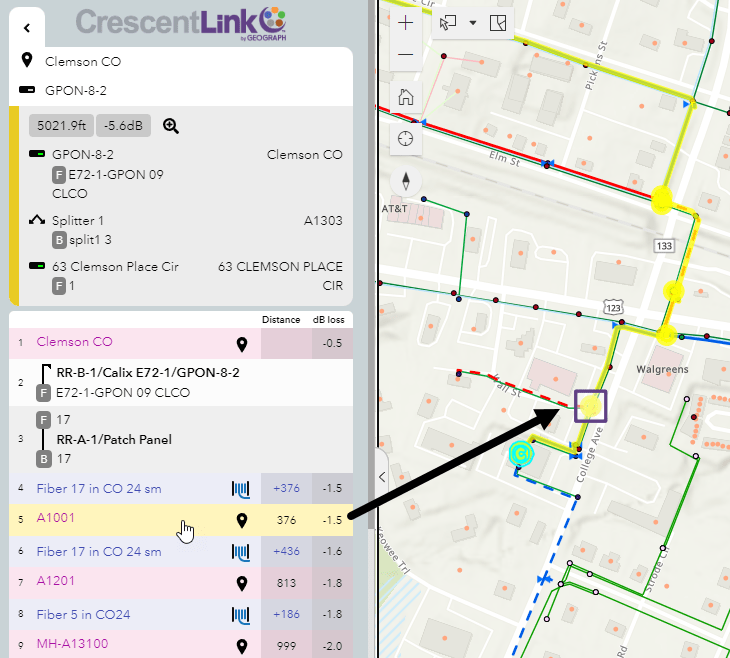Click the map zoom in plus button
The height and width of the screenshot is (658, 730).
pos(406,23)
